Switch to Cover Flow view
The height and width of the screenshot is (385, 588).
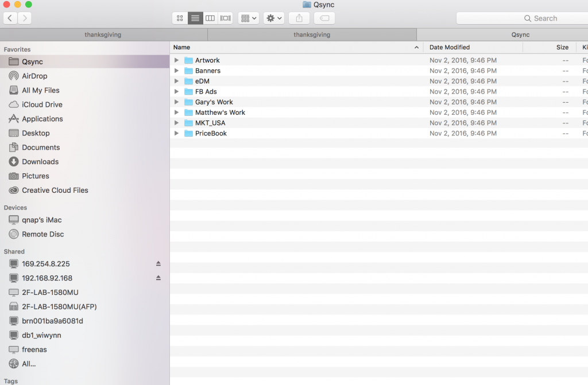click(226, 18)
